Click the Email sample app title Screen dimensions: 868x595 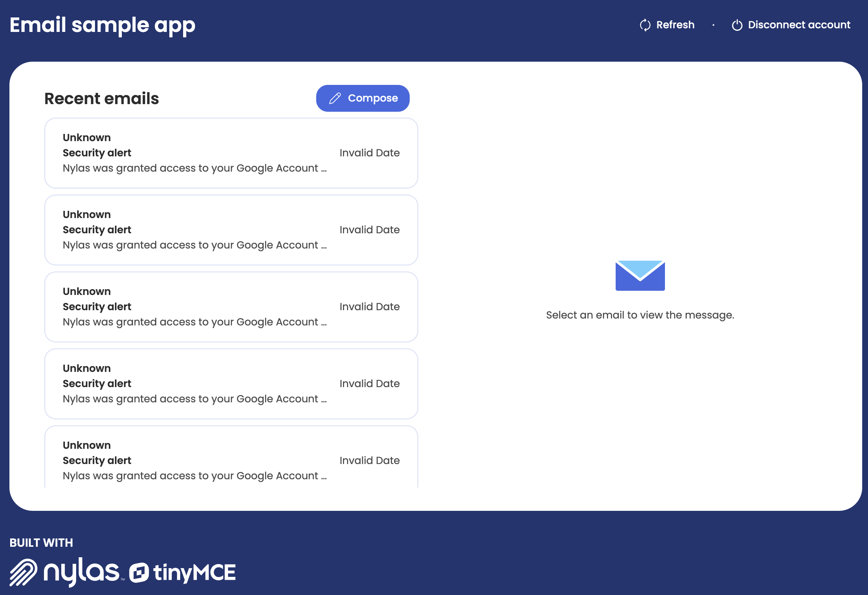[x=102, y=25]
